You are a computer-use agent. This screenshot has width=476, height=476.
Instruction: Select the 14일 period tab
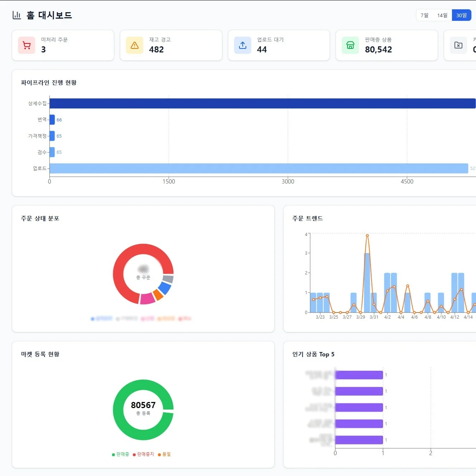click(442, 15)
